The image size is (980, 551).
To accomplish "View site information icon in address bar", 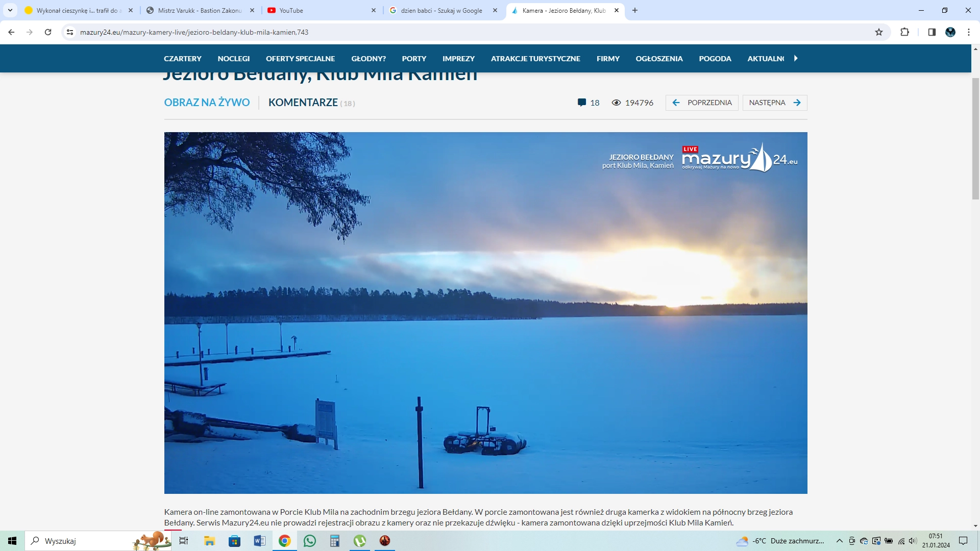I will point(70,32).
